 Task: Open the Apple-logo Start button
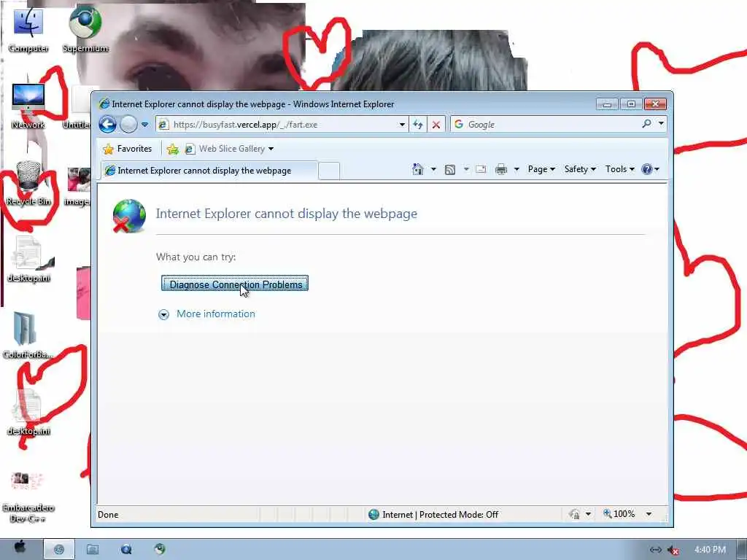coord(20,548)
